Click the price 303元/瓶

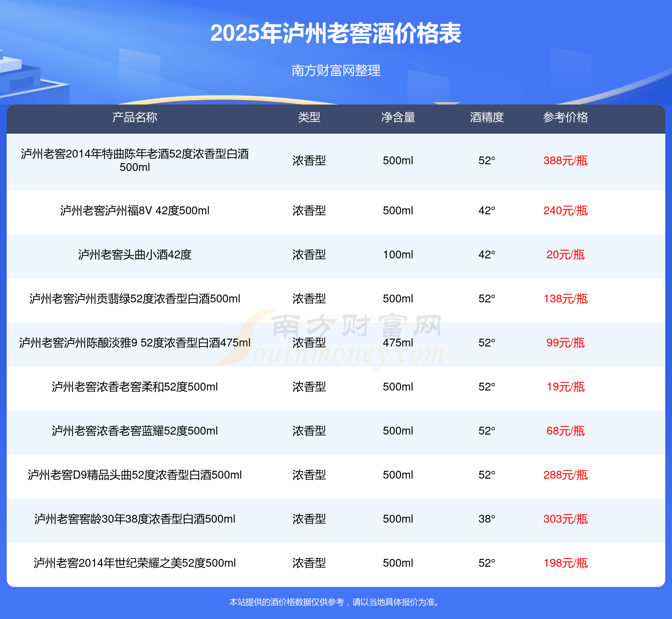(566, 519)
